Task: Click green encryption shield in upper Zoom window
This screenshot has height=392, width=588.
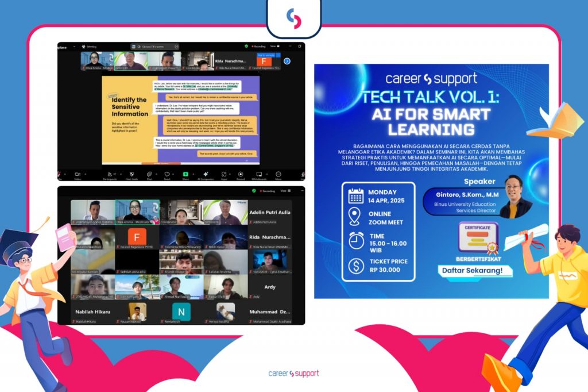Action: 246,46
